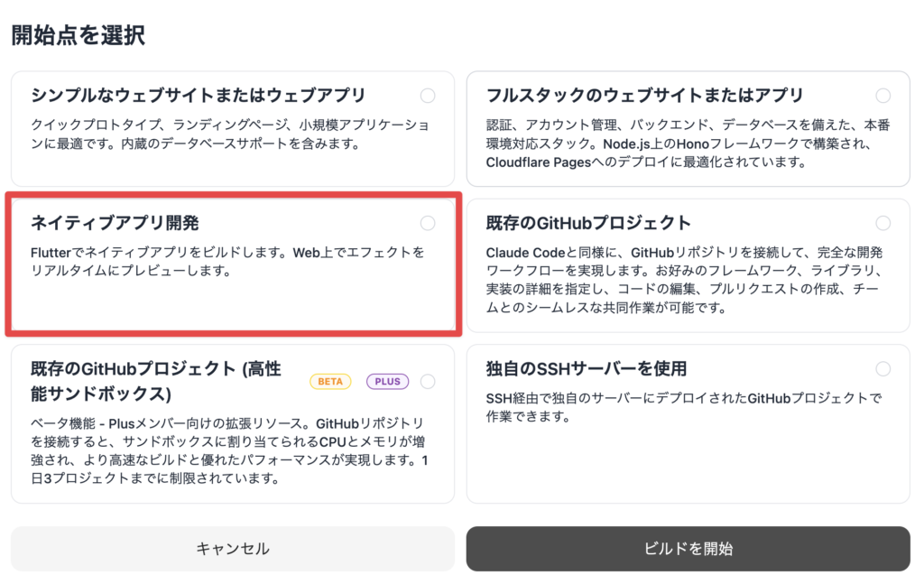Toggle the ネイティブアプリ開発 radio button

[428, 223]
